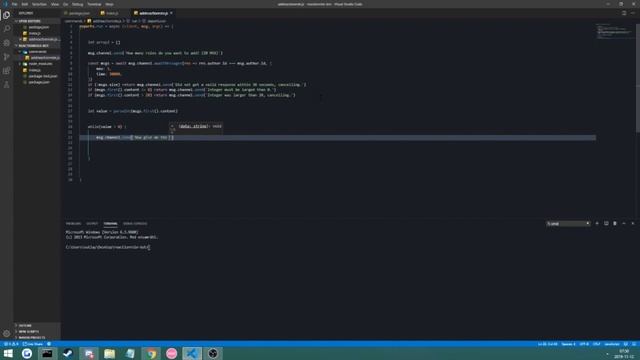Viewport: 640px width, 360px height.
Task: Open the Extensions view in activity bar
Action: click(7, 71)
